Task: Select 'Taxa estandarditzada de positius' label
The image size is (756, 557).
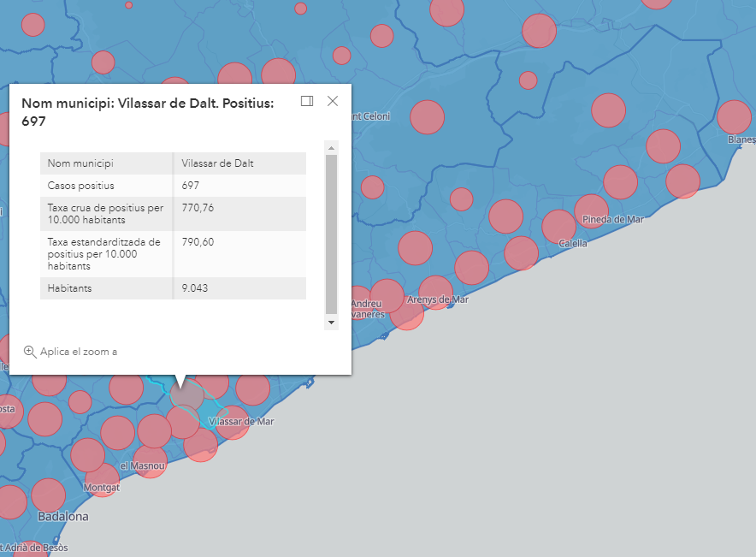Action: 103,254
